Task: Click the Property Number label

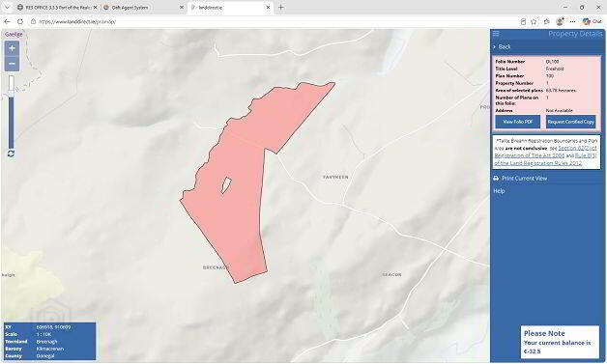Action: point(514,83)
